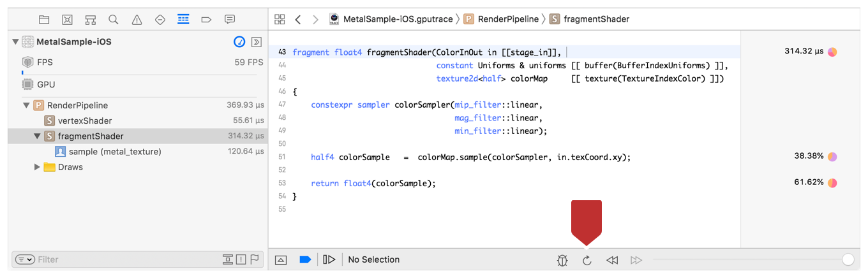Click the No Selection label
The height and width of the screenshot is (278, 868).
pyautogui.click(x=374, y=260)
